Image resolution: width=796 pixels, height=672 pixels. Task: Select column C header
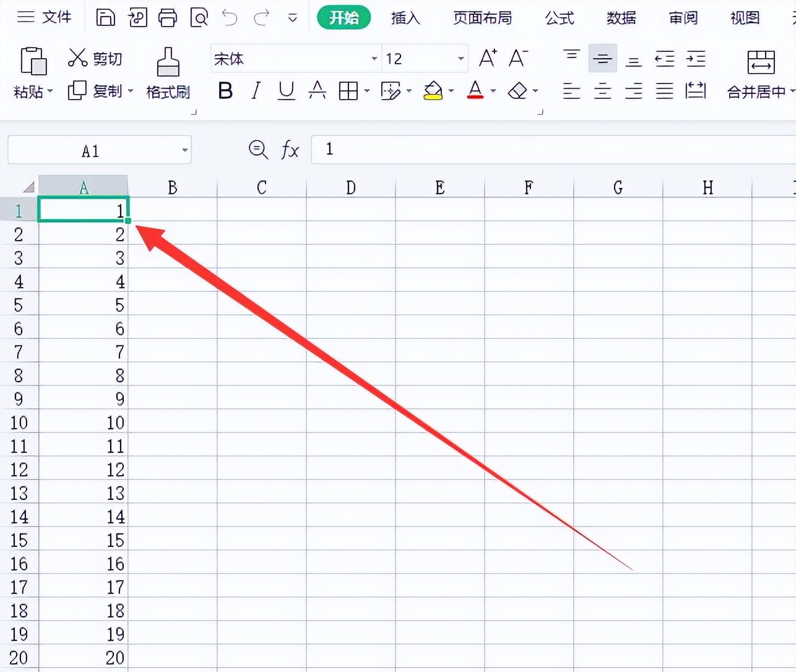262,187
